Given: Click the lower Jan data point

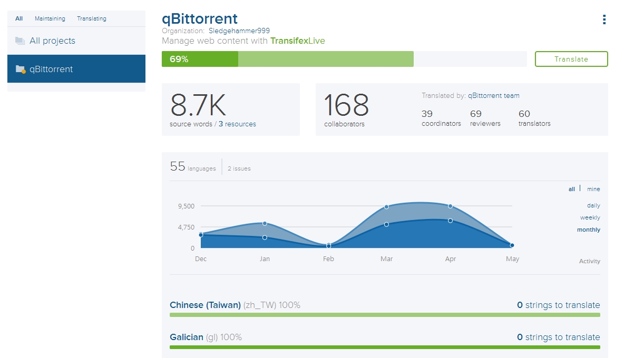Looking at the screenshot, I should click(265, 237).
